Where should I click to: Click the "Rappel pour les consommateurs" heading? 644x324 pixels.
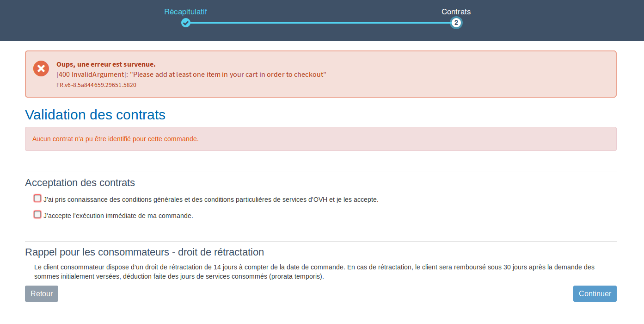[x=144, y=252]
